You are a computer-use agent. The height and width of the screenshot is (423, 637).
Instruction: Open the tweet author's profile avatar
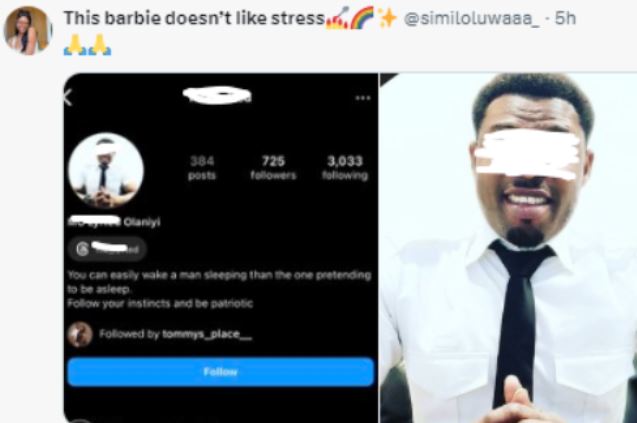(28, 30)
